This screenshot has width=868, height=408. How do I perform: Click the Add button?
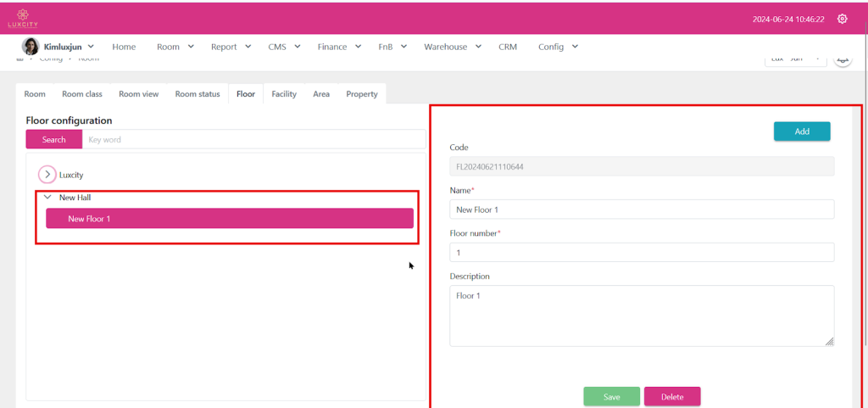pos(801,131)
